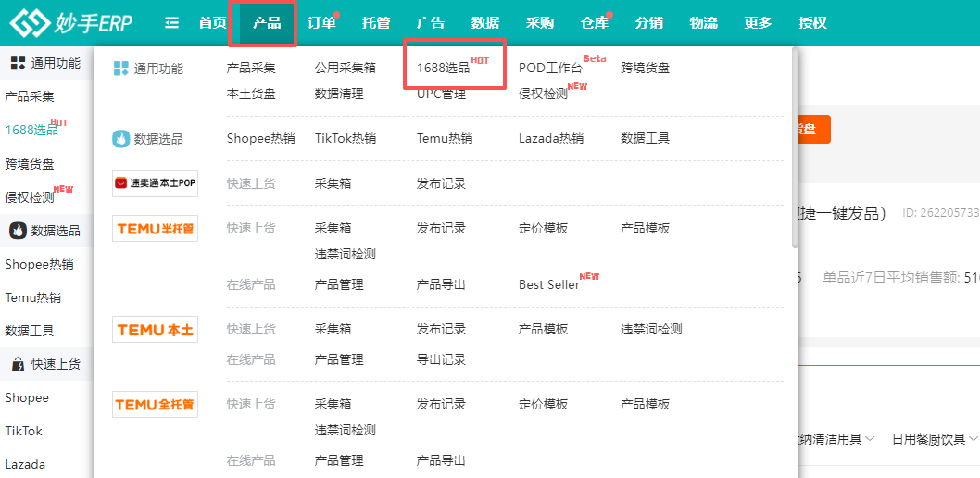980x478 pixels.
Task: Select the 速卖通本土POP platform logo
Action: pos(155,183)
